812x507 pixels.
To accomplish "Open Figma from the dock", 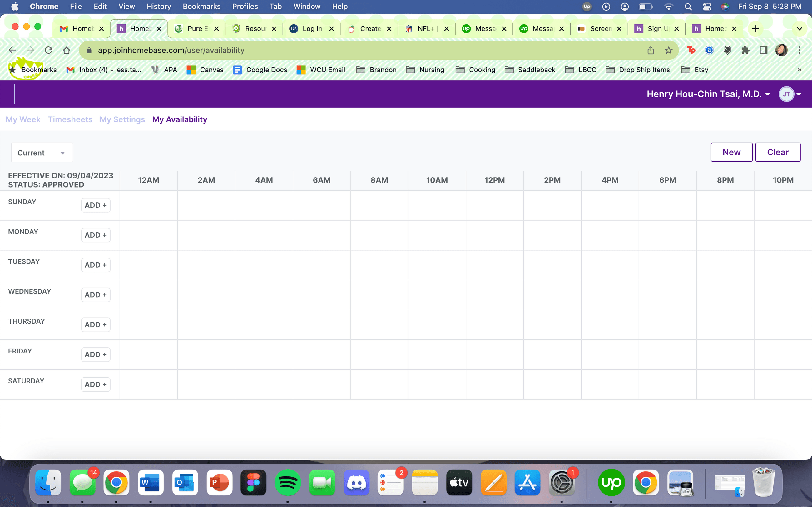I will point(253,483).
